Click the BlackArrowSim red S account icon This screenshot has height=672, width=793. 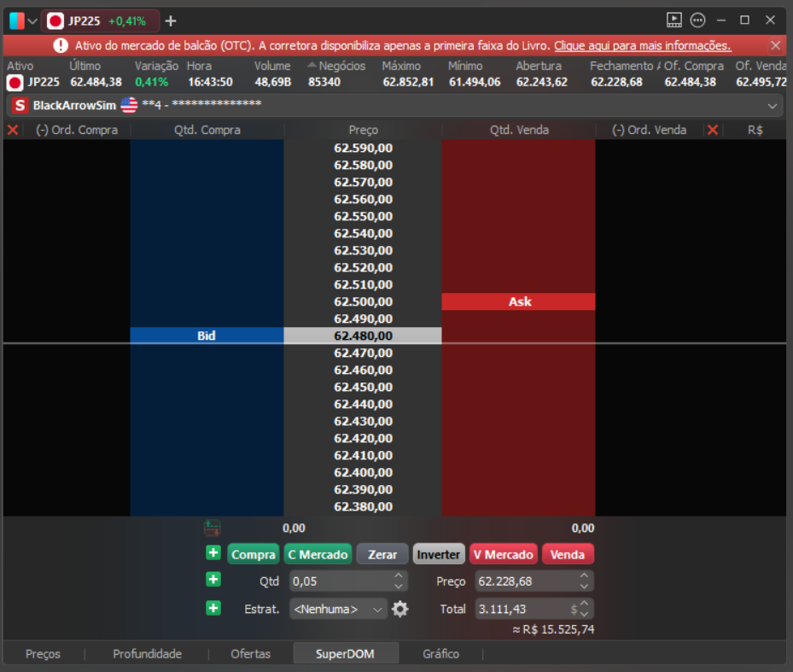pos(20,105)
